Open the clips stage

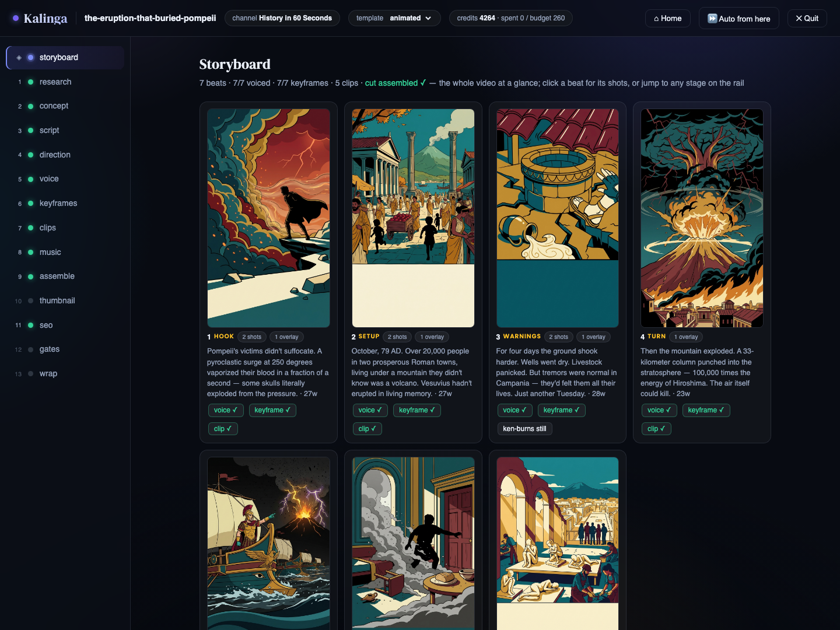65,228
